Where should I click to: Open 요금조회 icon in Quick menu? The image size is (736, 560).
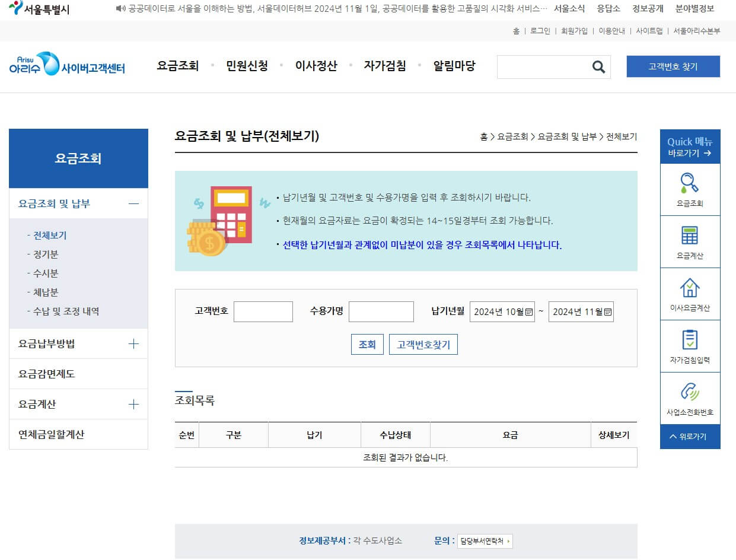(x=690, y=189)
